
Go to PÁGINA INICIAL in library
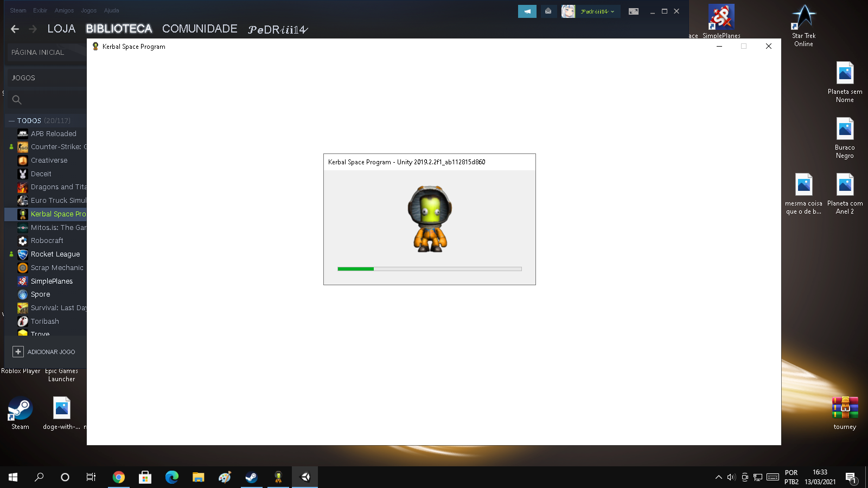(x=37, y=53)
